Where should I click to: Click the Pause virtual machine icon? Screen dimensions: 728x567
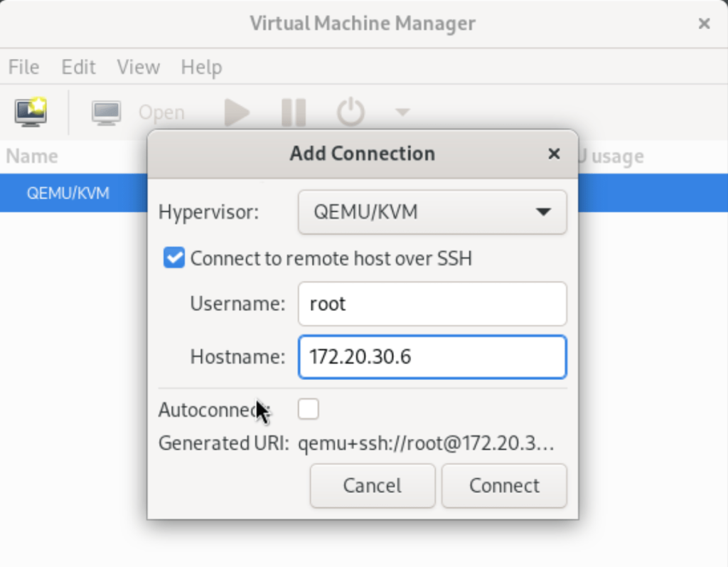tap(294, 112)
